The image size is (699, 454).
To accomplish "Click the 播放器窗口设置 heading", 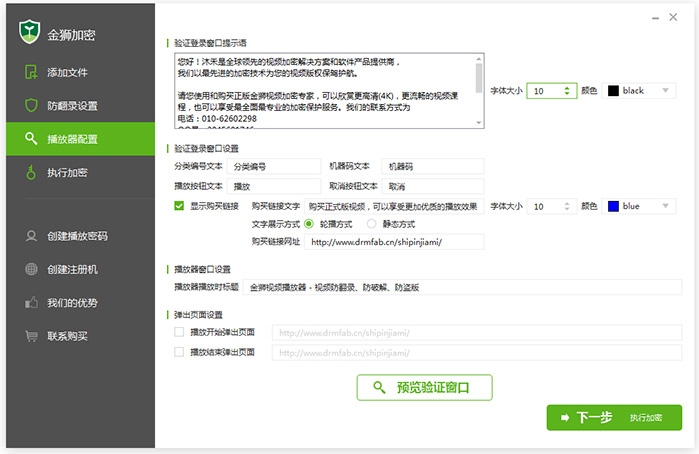I will pos(202,269).
